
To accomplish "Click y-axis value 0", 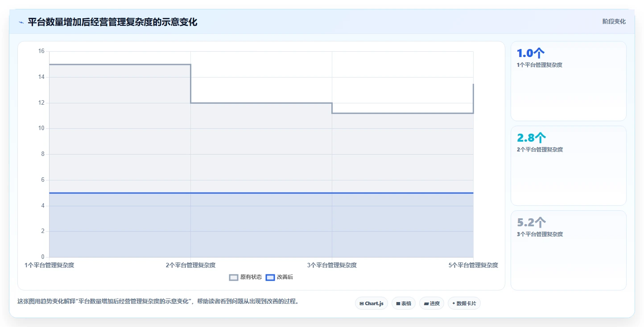I will pos(43,257).
